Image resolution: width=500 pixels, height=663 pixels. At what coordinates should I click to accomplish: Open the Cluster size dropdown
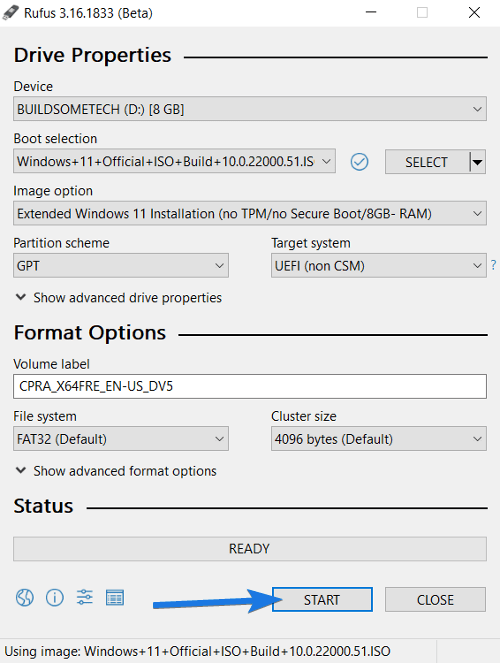379,439
